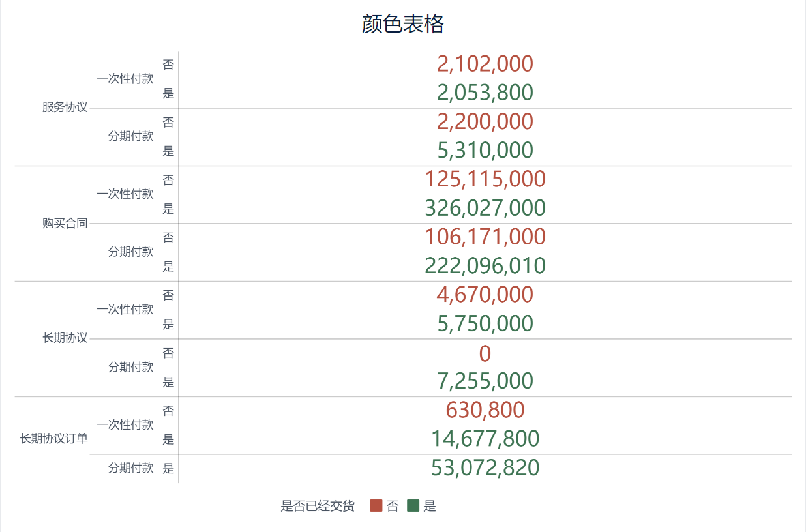This screenshot has width=806, height=532.
Task: Click the green 是 legend swatch
Action: click(413, 506)
